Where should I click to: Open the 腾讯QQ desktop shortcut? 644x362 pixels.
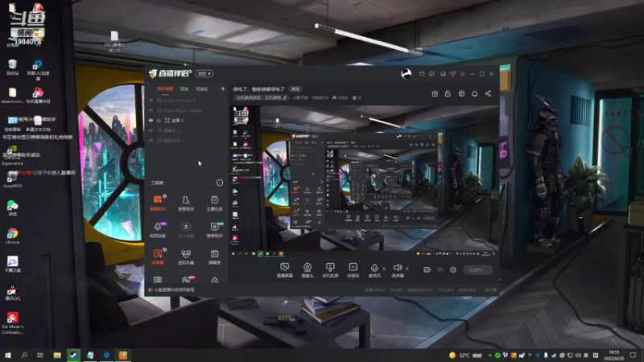(12, 293)
